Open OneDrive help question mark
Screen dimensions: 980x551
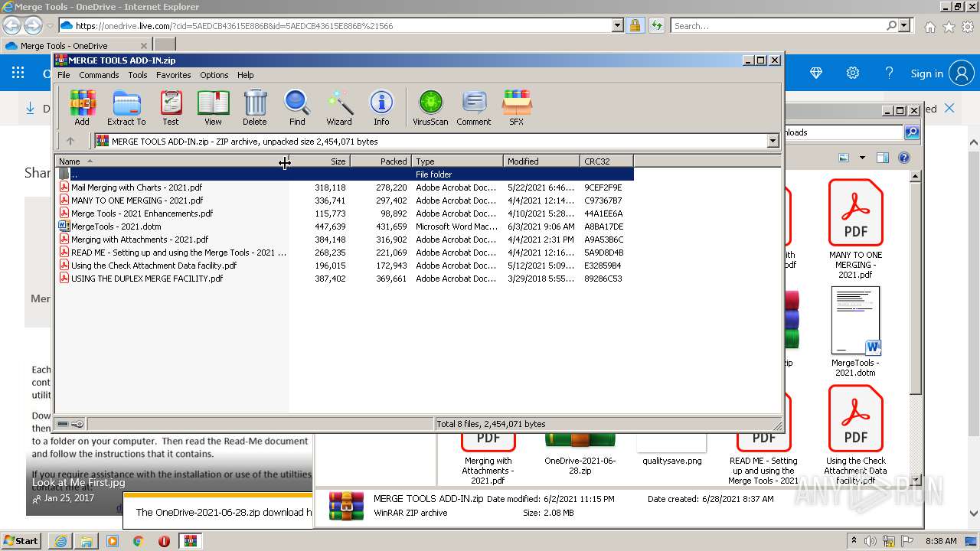tap(889, 73)
